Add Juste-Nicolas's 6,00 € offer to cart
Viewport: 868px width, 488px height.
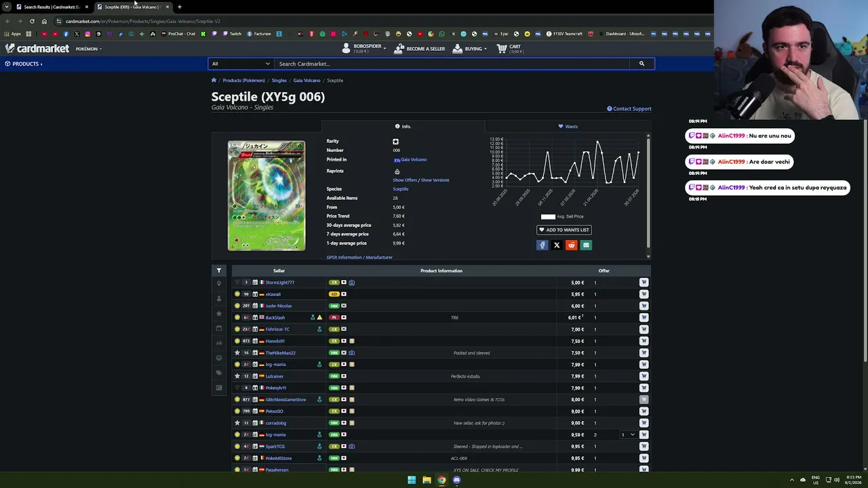pyautogui.click(x=644, y=306)
